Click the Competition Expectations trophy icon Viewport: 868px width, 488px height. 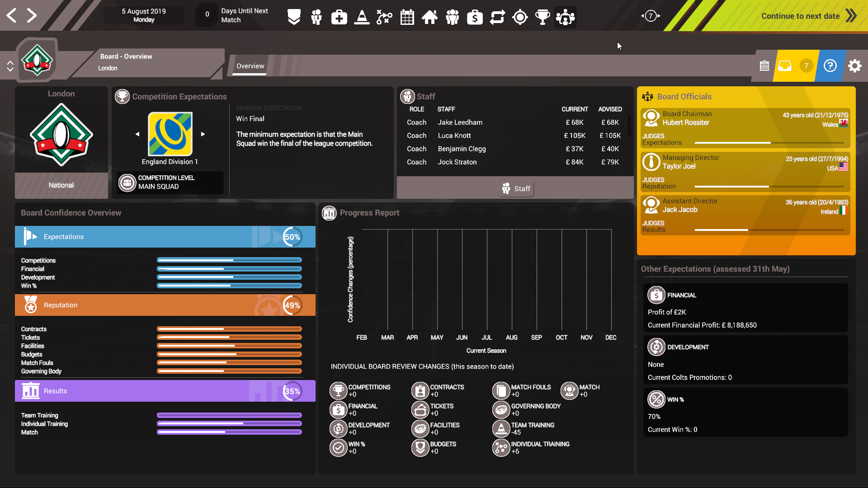[122, 96]
